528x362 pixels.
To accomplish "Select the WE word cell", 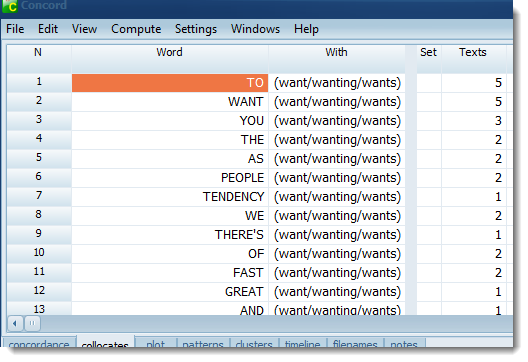I will pyautogui.click(x=170, y=216).
